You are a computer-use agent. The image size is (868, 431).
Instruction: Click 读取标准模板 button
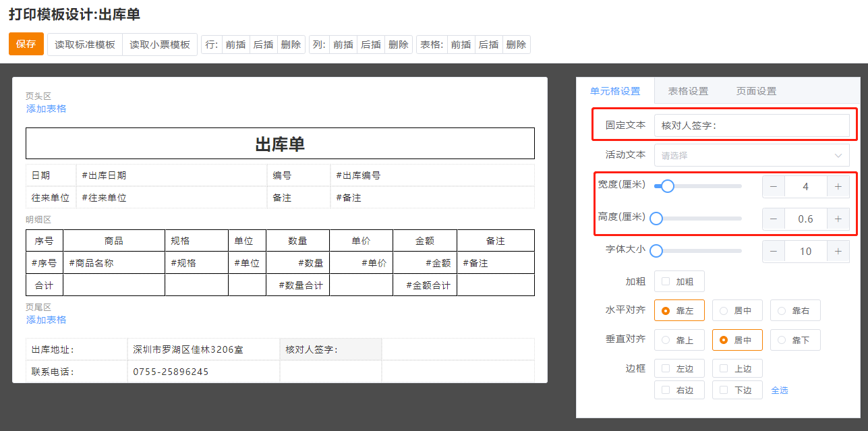[x=85, y=45]
